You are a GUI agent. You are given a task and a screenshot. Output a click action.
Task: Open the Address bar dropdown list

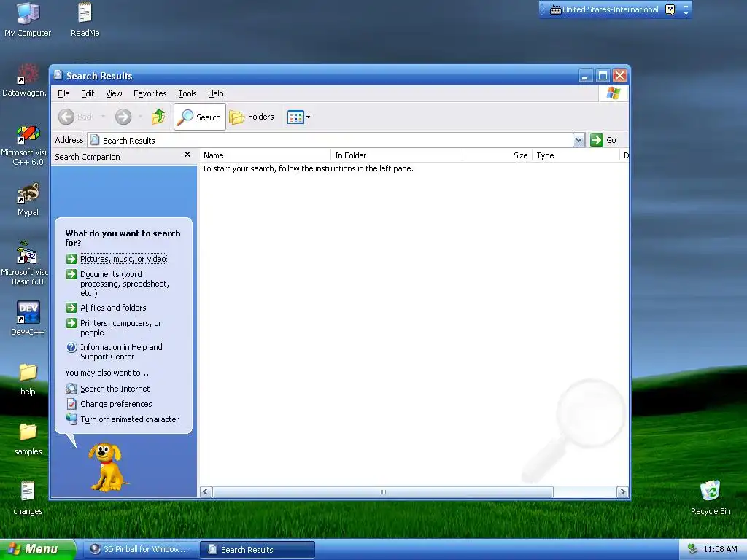pos(578,140)
